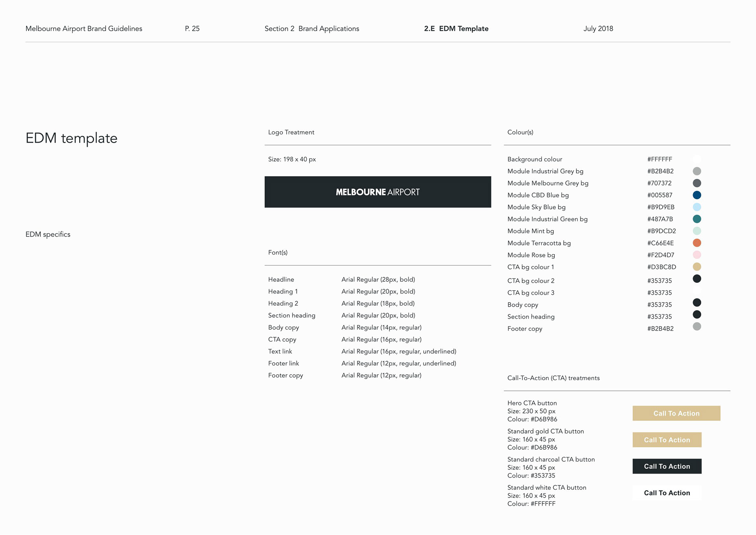
Task: Select the Mint colour swatch
Action: pyautogui.click(x=697, y=231)
